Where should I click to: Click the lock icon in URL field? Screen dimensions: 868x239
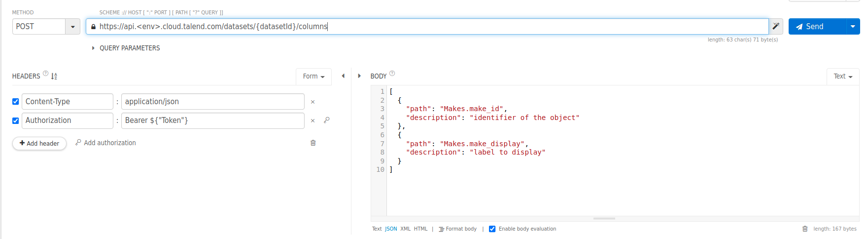(93, 27)
